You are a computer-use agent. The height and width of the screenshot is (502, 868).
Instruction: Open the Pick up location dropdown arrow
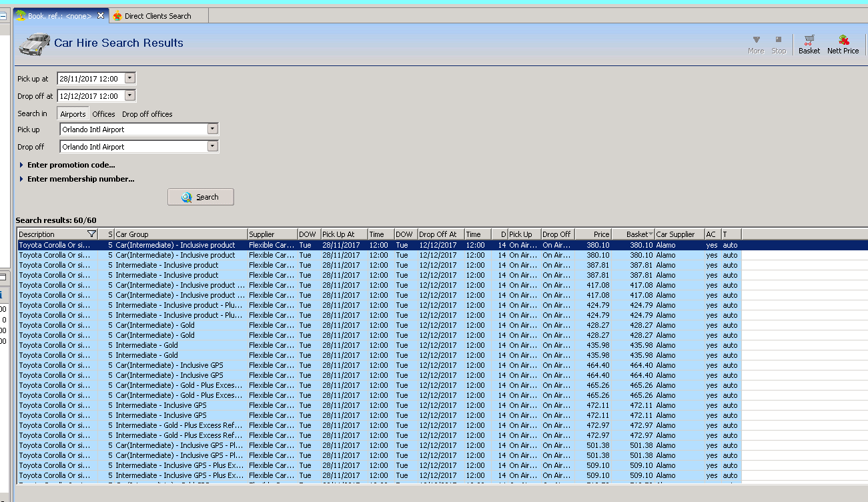point(213,129)
